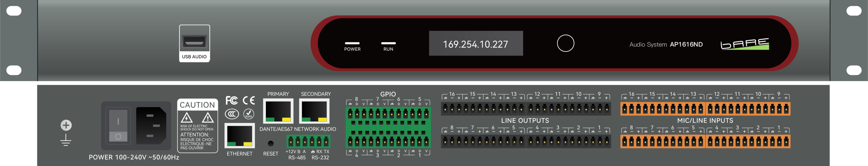
Task: Click the USB AUDIO port
Action: point(194,41)
